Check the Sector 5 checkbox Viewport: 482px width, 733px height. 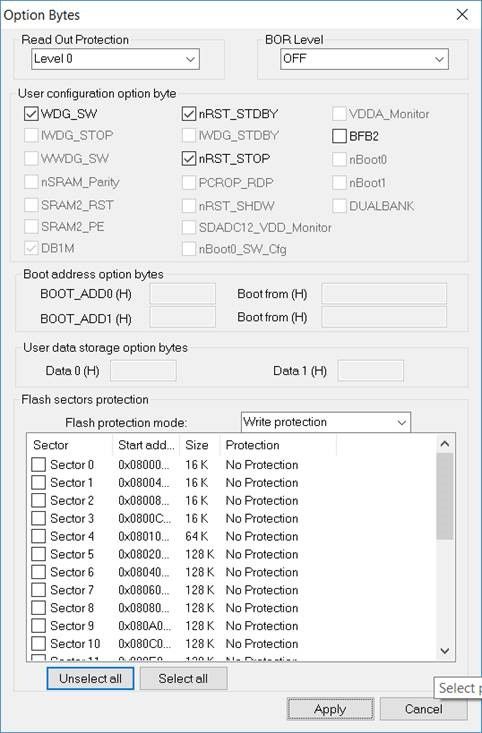pyautogui.click(x=38, y=554)
